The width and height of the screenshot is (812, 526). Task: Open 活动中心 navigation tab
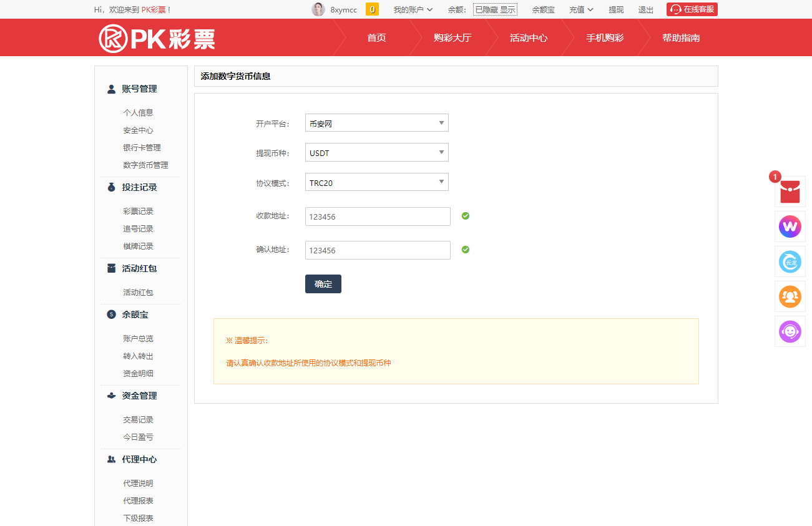528,38
